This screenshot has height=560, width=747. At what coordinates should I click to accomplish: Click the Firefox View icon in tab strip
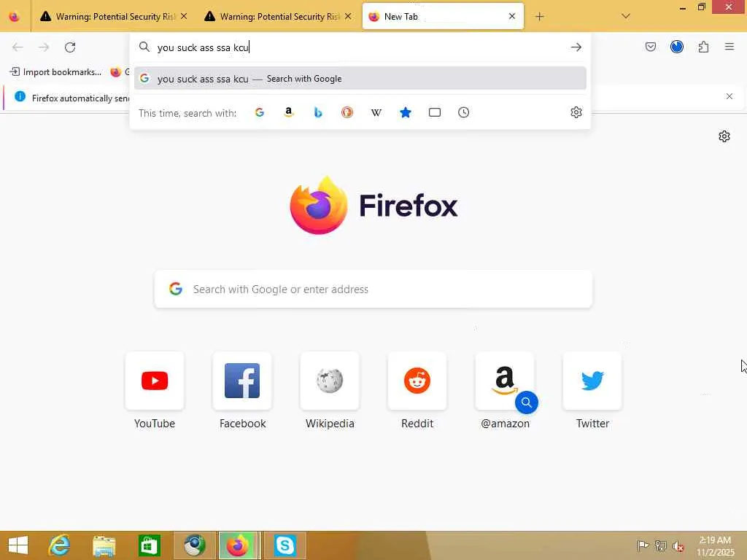(15, 17)
